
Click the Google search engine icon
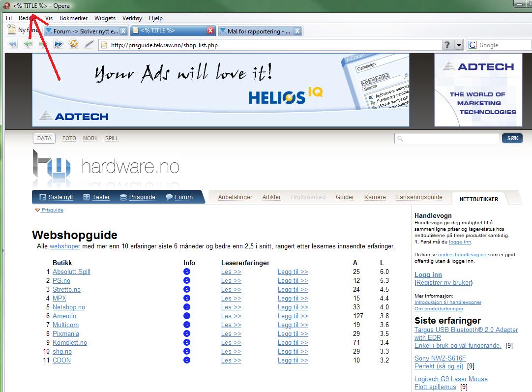pos(473,45)
